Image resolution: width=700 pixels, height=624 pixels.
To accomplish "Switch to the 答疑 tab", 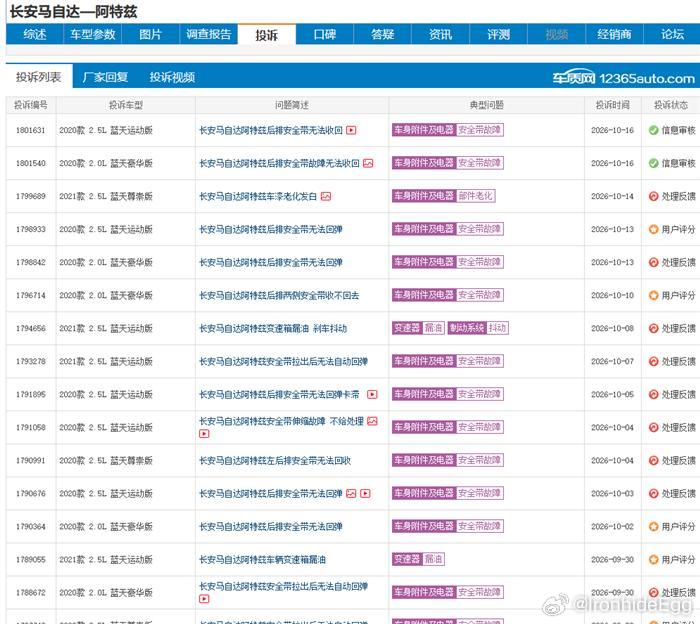I will (383, 34).
